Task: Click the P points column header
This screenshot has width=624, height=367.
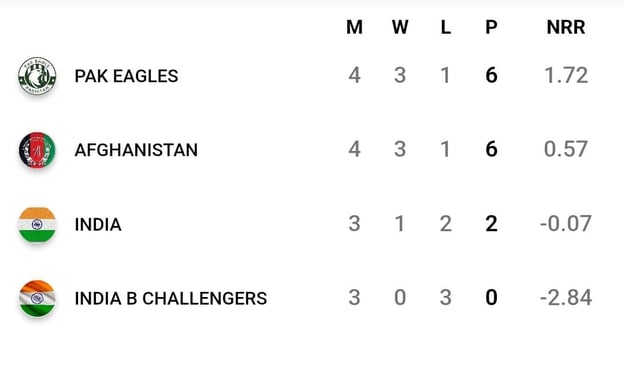Action: click(491, 27)
